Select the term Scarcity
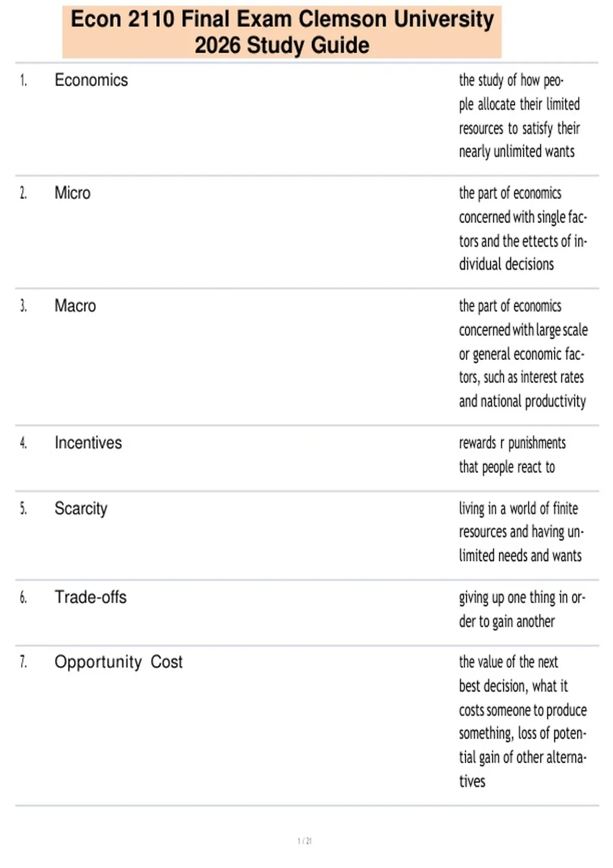The image size is (613, 868). click(x=81, y=509)
